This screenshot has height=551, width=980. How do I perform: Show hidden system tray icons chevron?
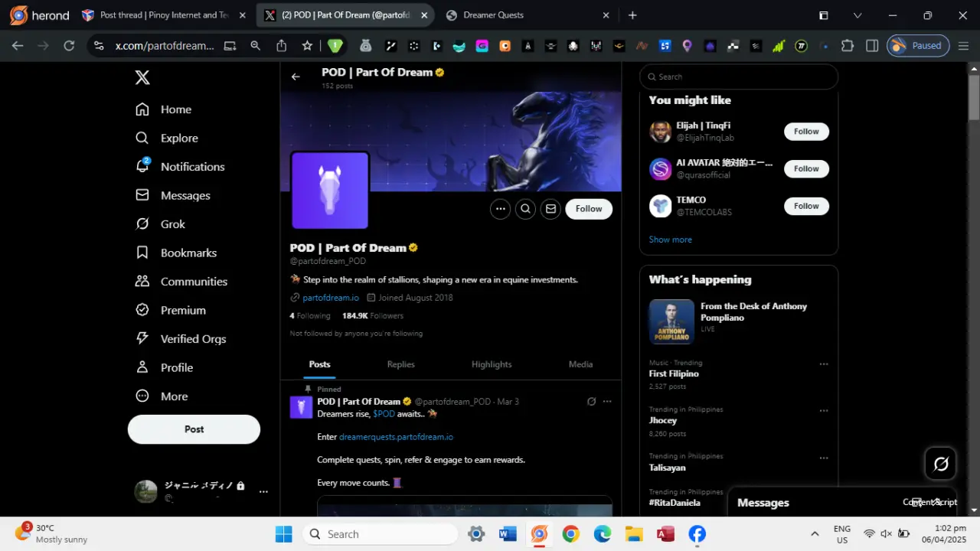point(815,534)
